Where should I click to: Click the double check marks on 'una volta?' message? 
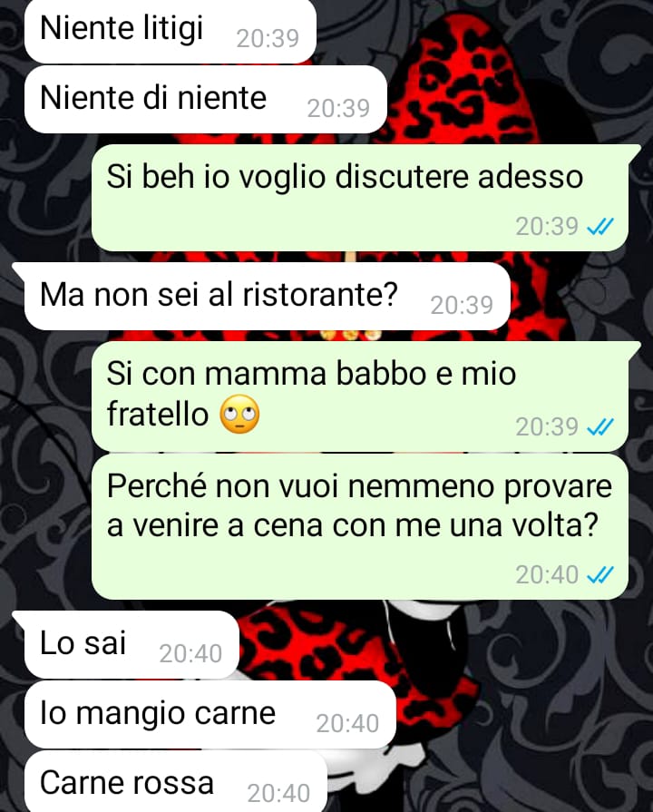(x=600, y=575)
